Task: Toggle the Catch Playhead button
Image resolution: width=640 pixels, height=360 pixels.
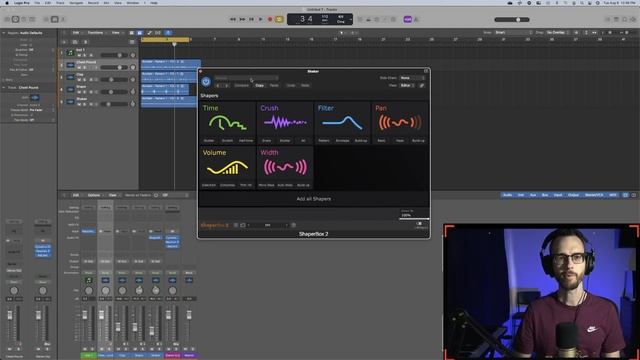Action: point(168,33)
